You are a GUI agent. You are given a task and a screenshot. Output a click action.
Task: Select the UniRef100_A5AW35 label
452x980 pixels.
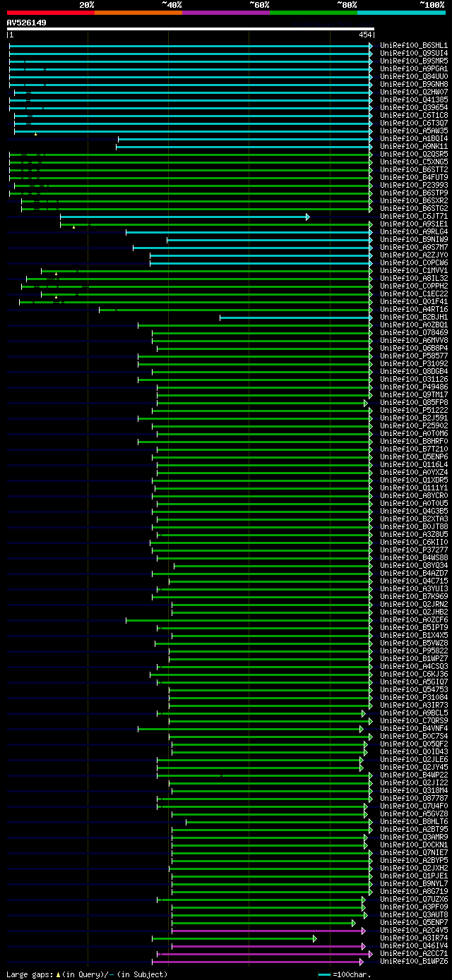coord(414,131)
